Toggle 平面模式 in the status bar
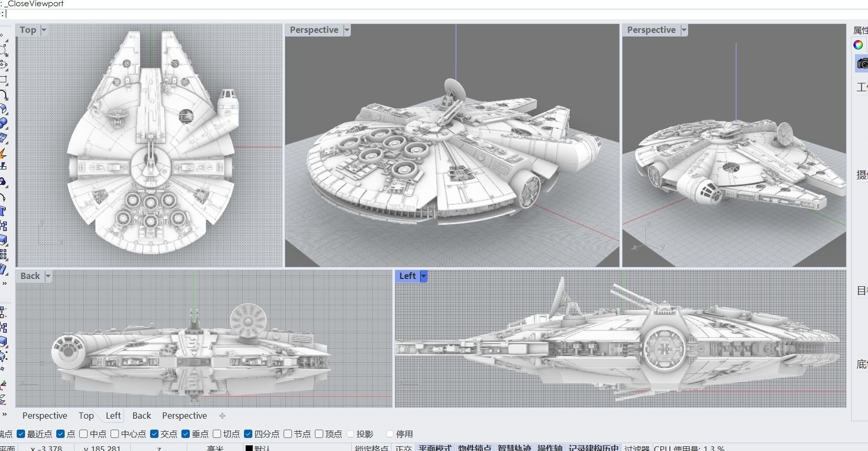 point(435,448)
